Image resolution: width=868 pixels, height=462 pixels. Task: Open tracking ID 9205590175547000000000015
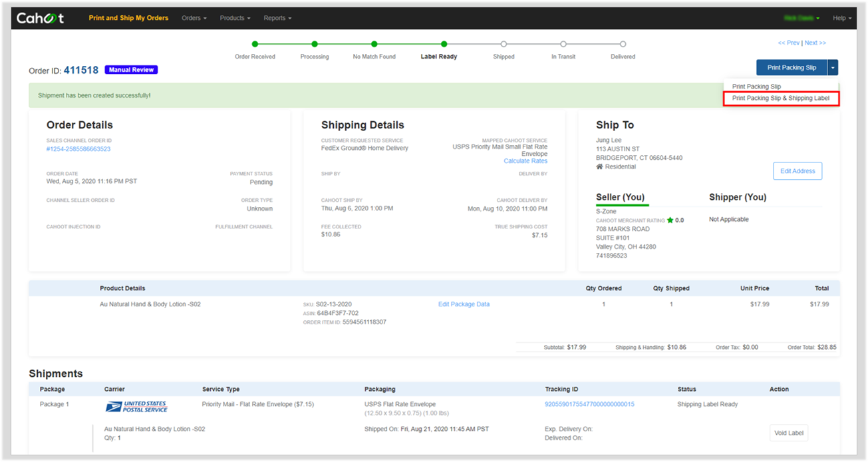pyautogui.click(x=589, y=404)
